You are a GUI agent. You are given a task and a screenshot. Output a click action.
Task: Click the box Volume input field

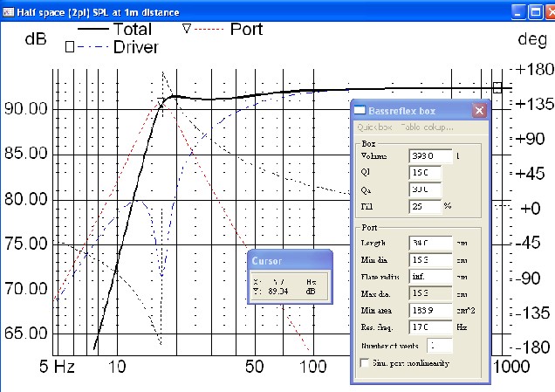(430, 155)
